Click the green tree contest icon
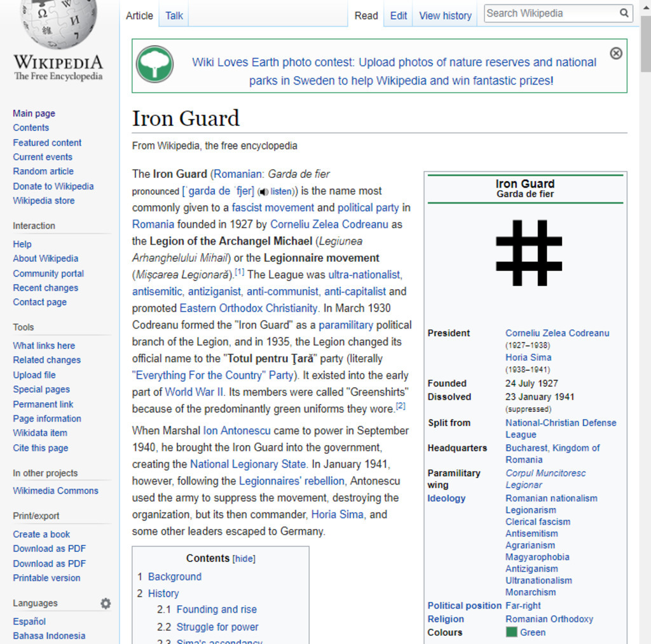 tap(154, 64)
